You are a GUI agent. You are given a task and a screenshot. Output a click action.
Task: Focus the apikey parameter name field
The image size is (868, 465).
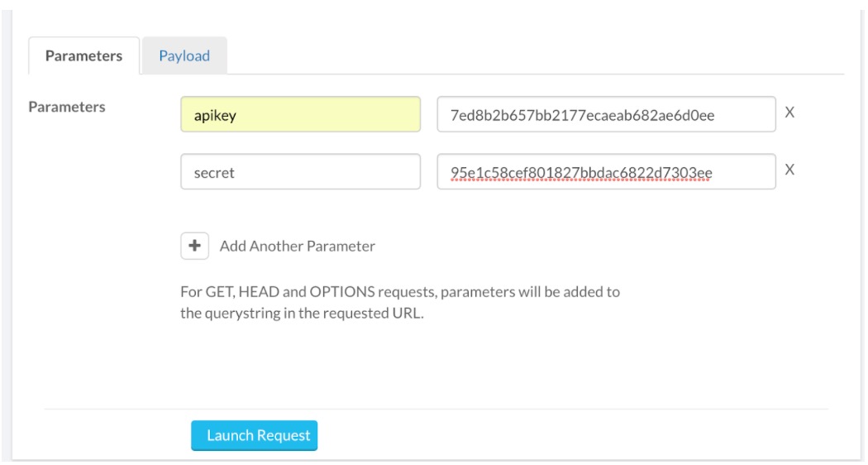(300, 116)
